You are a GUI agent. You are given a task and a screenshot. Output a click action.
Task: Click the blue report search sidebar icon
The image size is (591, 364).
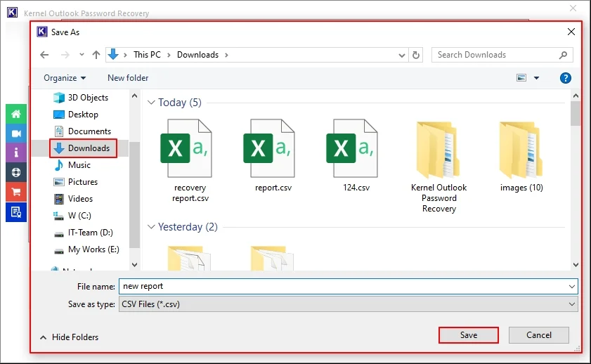point(16,212)
